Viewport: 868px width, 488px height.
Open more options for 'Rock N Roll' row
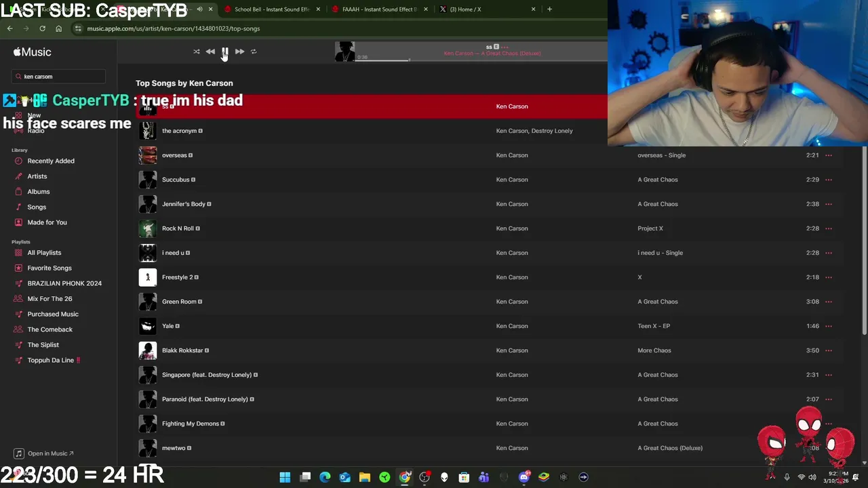(829, 228)
